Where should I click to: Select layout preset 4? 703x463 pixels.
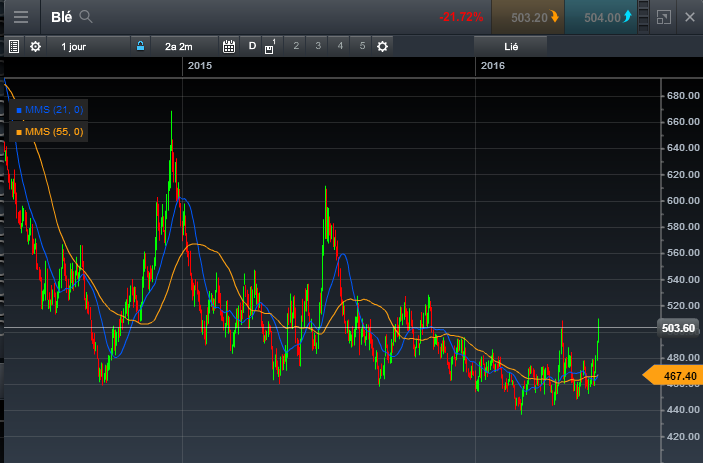pos(340,46)
